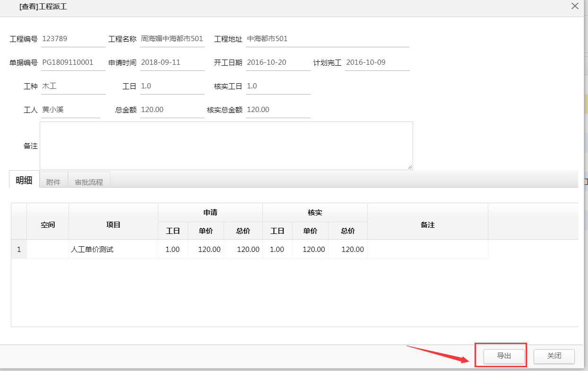This screenshot has width=588, height=371.
Task: Click the 工程编号 field showing 123789
Action: 73,39
